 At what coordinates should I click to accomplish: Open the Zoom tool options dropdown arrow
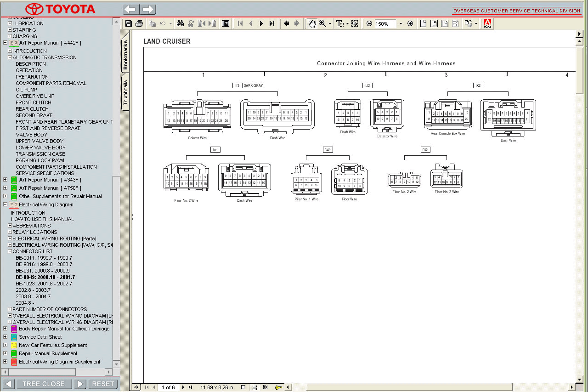point(330,23)
